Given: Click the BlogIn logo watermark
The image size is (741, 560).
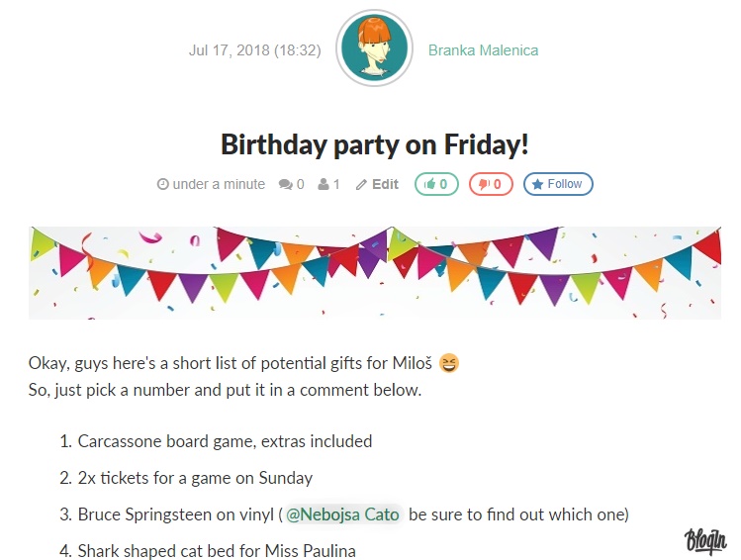Looking at the screenshot, I should click(705, 541).
